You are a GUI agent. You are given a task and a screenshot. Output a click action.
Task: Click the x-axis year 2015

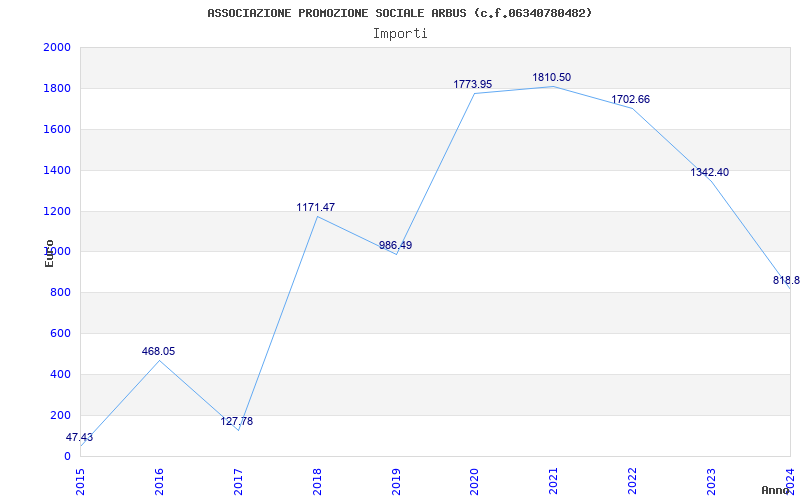80,482
